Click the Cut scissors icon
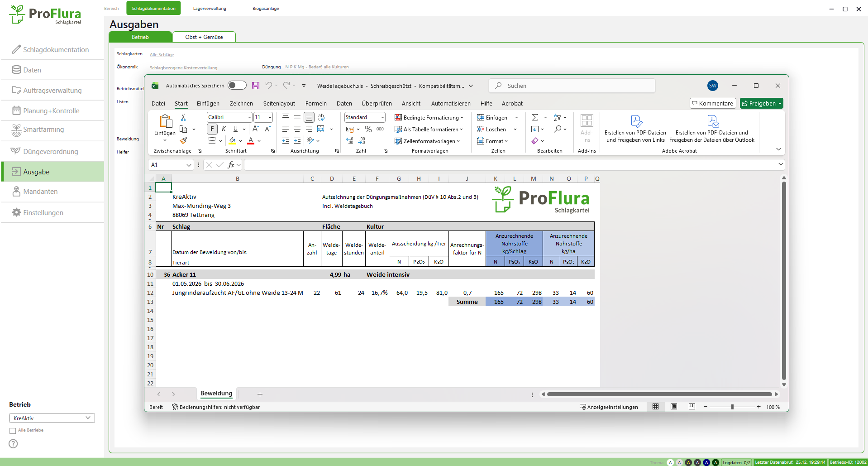868x466 pixels. point(183,117)
